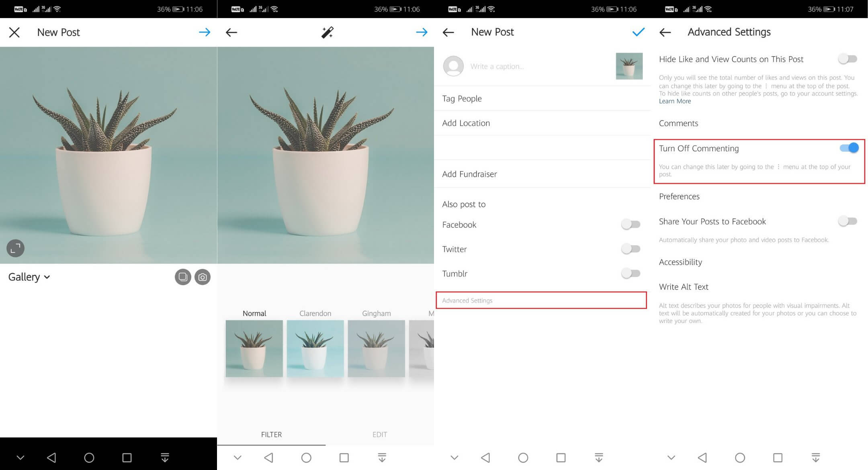Go back from Advanced Settings screen
868x470 pixels.
click(665, 32)
